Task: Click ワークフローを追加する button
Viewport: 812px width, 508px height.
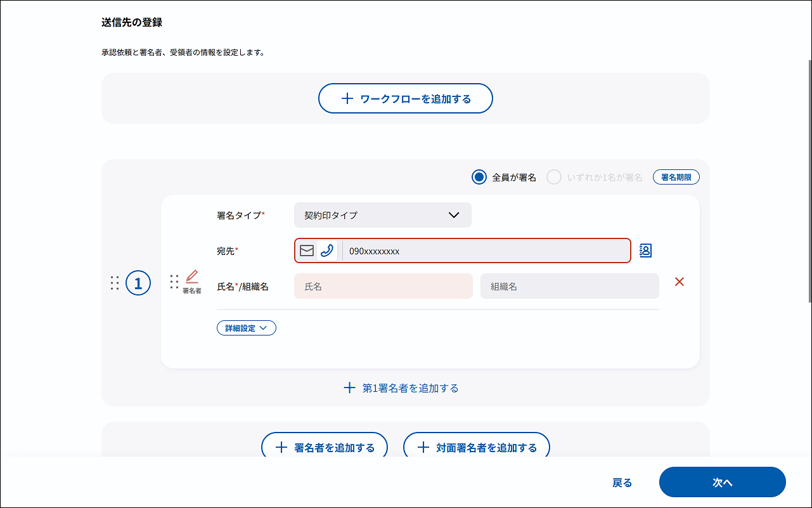Action: pos(406,98)
